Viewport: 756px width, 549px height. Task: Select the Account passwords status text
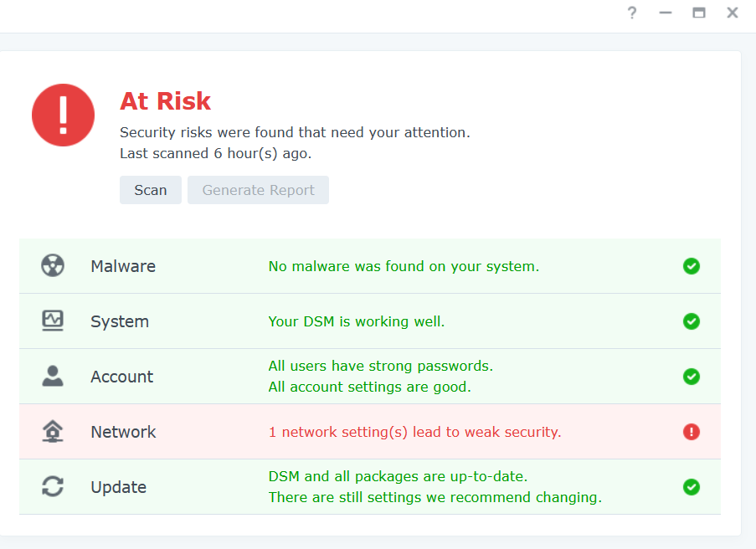coord(380,366)
